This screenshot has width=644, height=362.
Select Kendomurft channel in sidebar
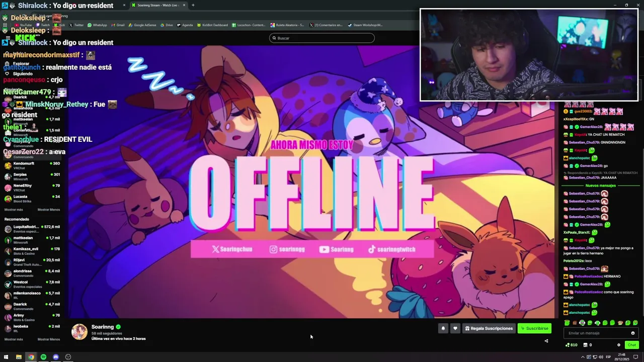[x=32, y=165]
